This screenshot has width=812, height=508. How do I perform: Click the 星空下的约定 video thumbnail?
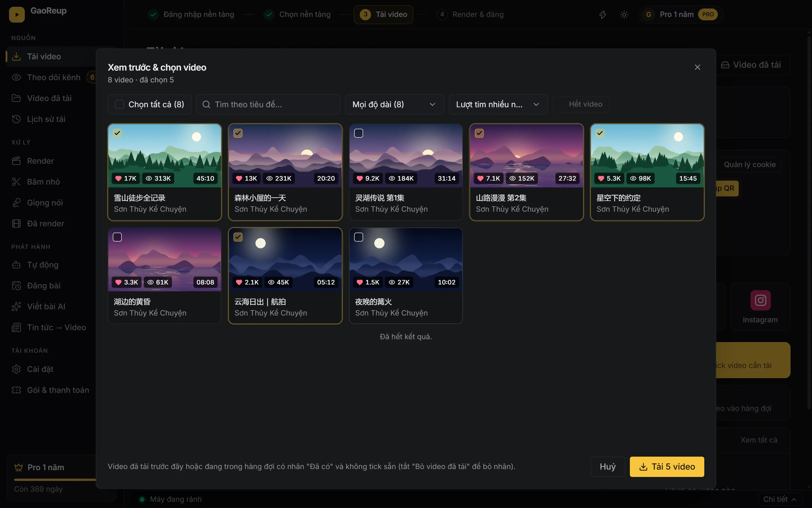pos(647,156)
